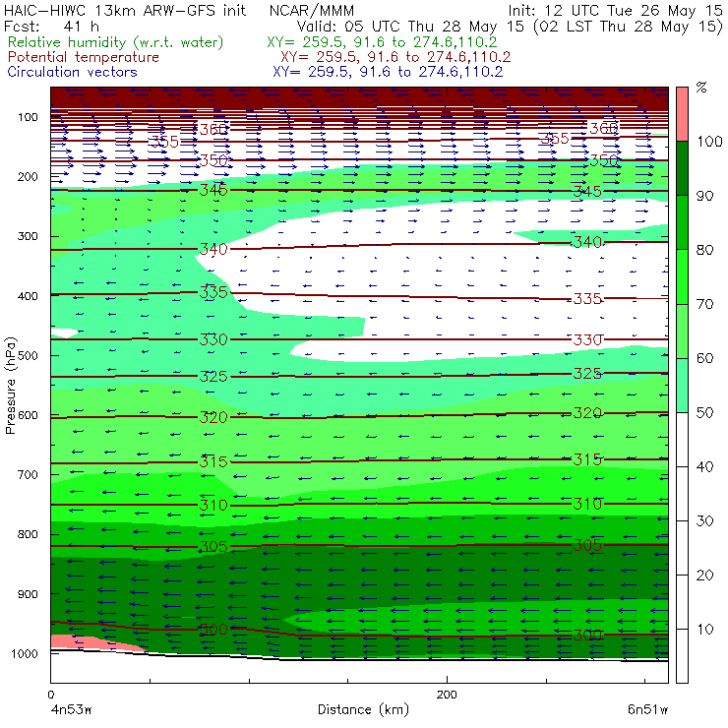728x728 pixels.
Task: Click the left '305' contour label
Action: point(213,546)
